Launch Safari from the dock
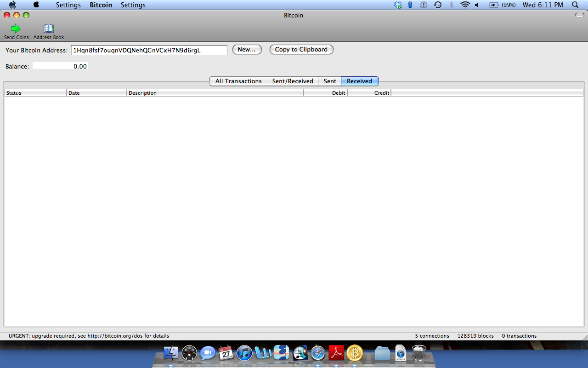Viewport: 588px width, 368px height. 318,353
